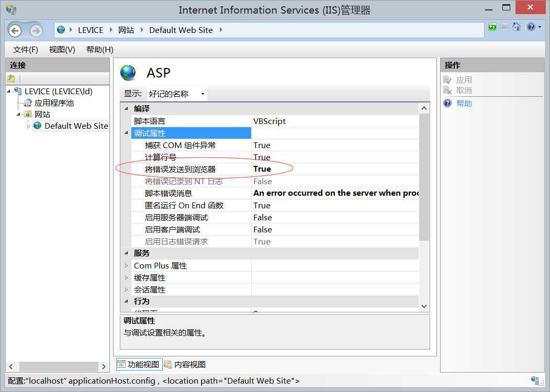Switch to 功能视图 tab
The height and width of the screenshot is (392, 550).
(139, 364)
